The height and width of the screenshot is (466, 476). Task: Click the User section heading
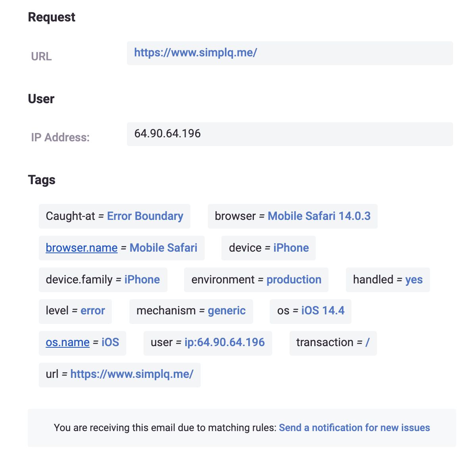41,99
